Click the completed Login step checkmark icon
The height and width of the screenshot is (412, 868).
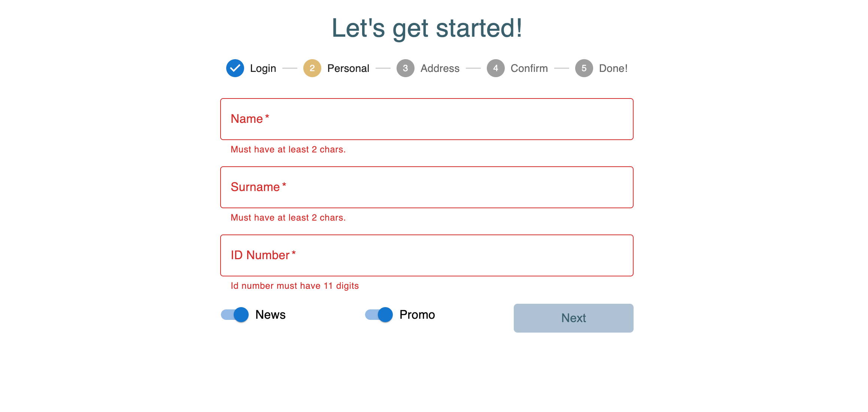coord(235,68)
